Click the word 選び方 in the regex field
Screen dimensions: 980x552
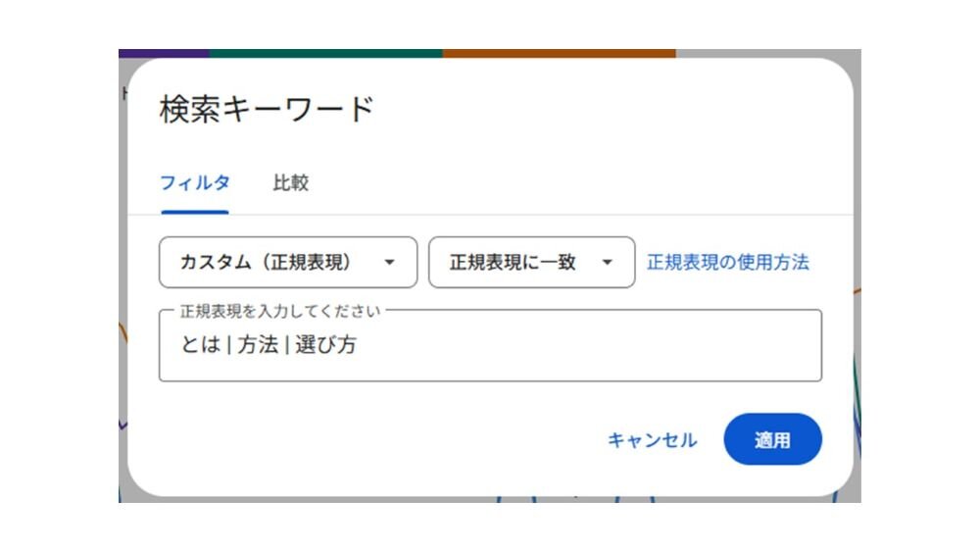325,345
